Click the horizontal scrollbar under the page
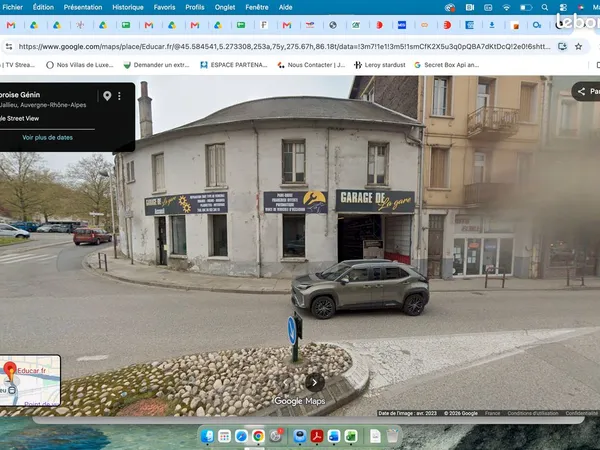This screenshot has width=600, height=450. pyautogui.click(x=308, y=420)
